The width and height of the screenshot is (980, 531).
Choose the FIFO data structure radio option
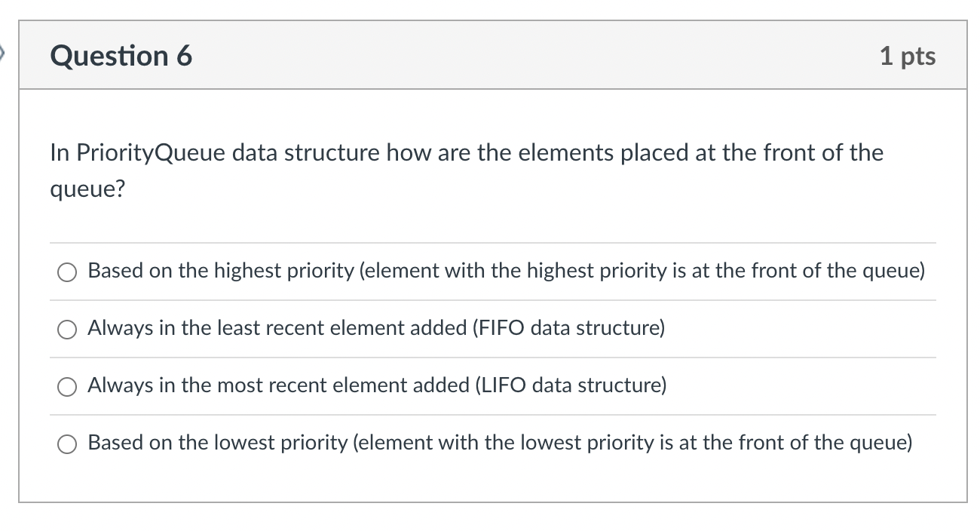(x=68, y=330)
